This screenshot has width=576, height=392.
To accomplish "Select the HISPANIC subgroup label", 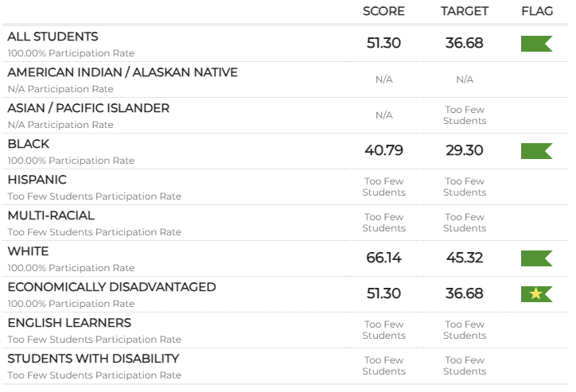I will point(37,180).
